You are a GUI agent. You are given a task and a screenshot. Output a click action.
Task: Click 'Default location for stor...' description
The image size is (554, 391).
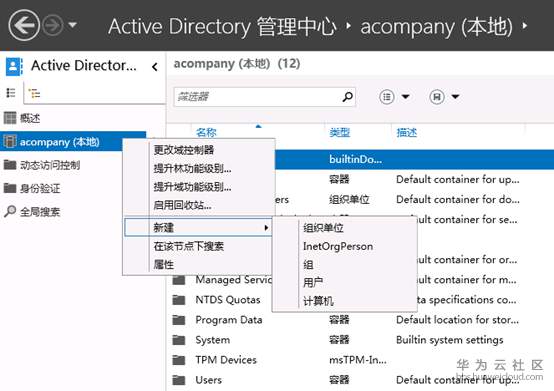pos(458,320)
